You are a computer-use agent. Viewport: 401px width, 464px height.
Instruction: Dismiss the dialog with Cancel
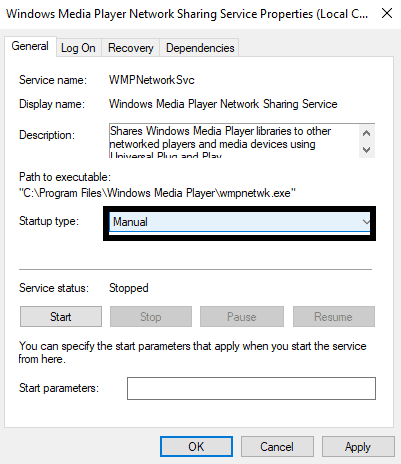coord(277,447)
